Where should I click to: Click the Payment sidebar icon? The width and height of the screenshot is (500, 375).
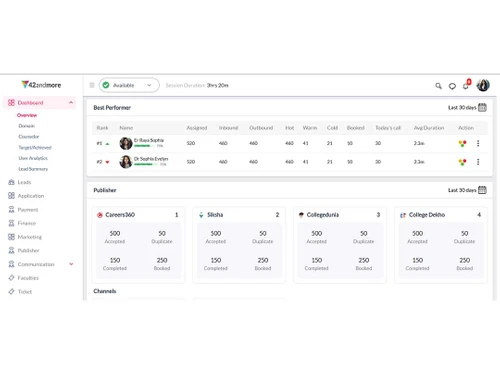[x=11, y=209]
